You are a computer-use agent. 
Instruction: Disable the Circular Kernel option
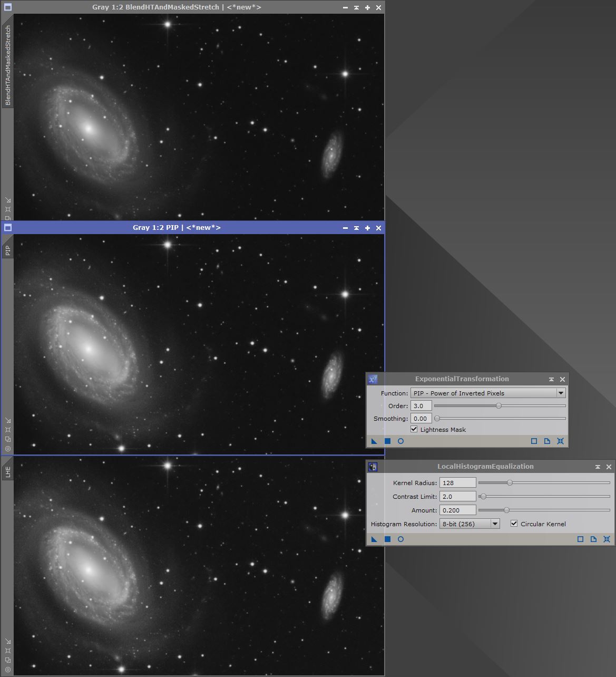click(x=514, y=524)
